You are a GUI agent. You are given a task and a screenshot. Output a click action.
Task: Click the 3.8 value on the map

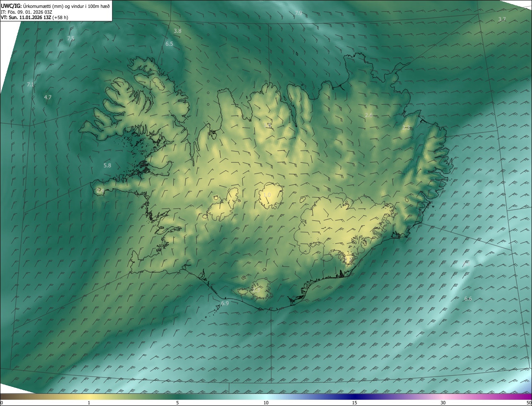[177, 31]
